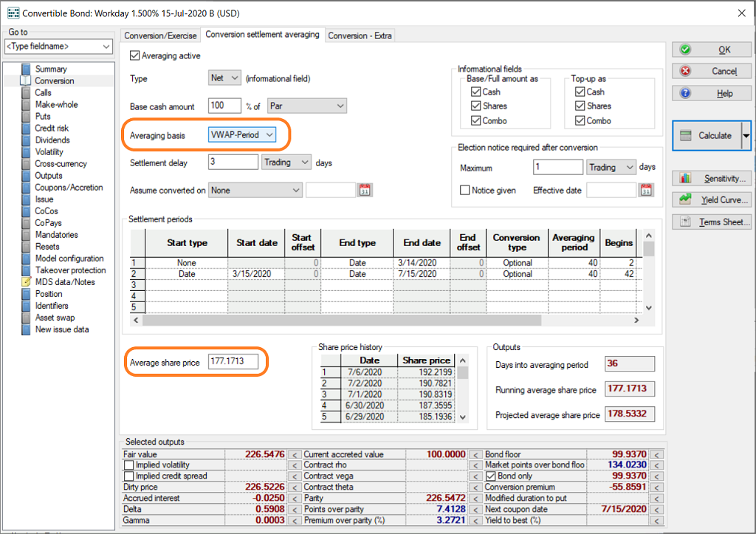756x534 pixels.
Task: Uncheck Combo under Base/Full amount as
Action: click(x=476, y=120)
